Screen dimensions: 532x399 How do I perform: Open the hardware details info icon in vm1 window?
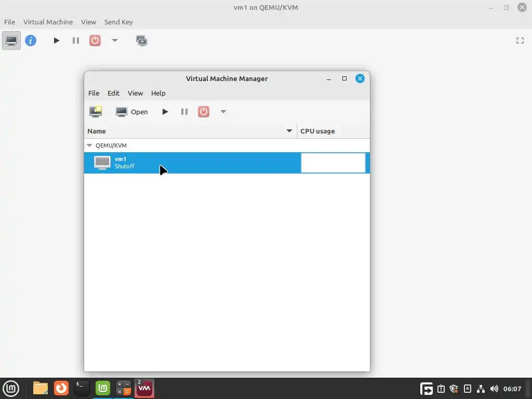click(x=31, y=41)
